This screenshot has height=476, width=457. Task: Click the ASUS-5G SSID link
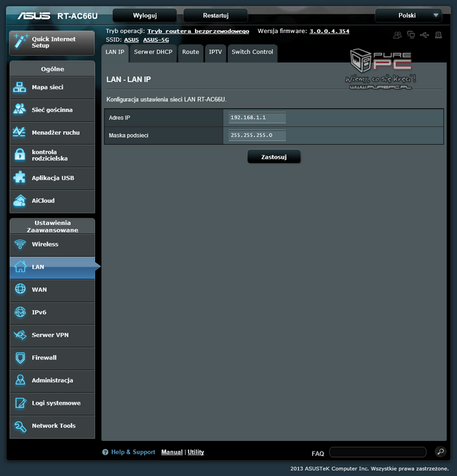click(x=156, y=40)
